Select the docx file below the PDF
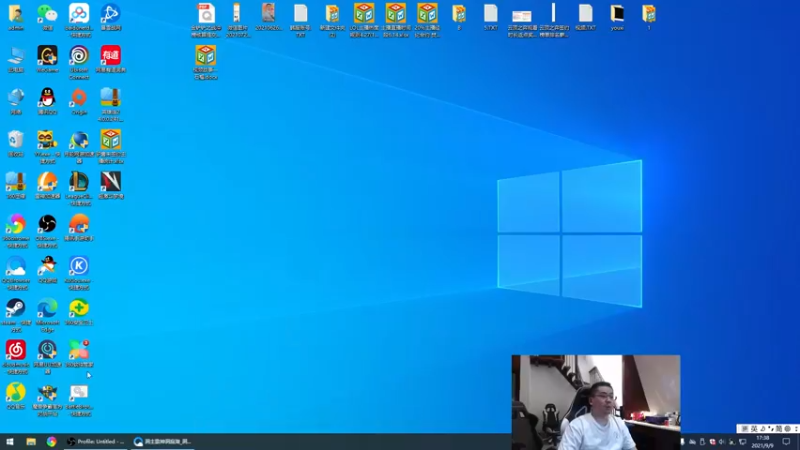This screenshot has height=450, width=800. 206,62
